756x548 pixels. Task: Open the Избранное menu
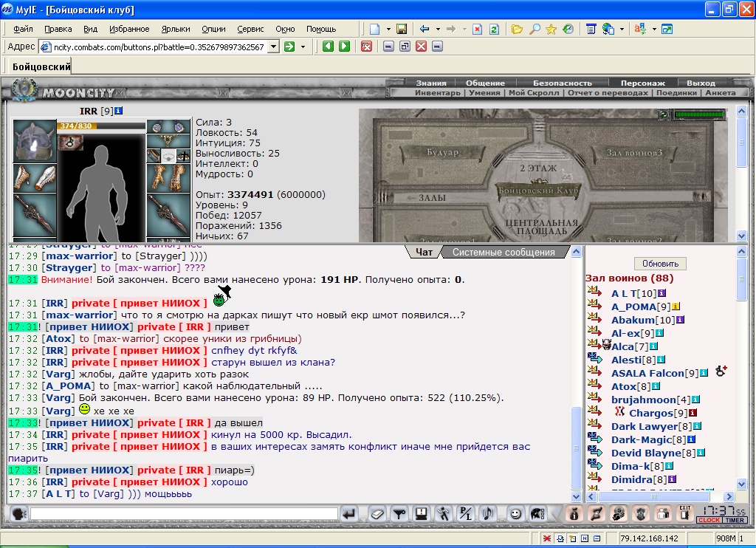point(129,29)
